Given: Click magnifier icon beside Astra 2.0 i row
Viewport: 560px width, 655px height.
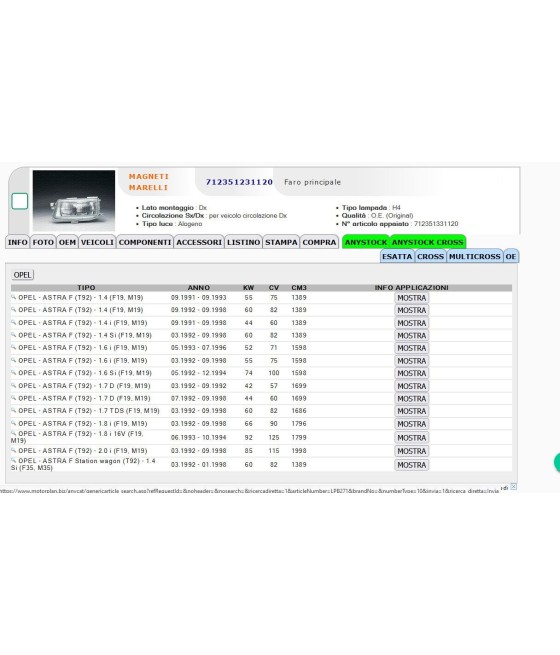Looking at the screenshot, I should pyautogui.click(x=13, y=450).
